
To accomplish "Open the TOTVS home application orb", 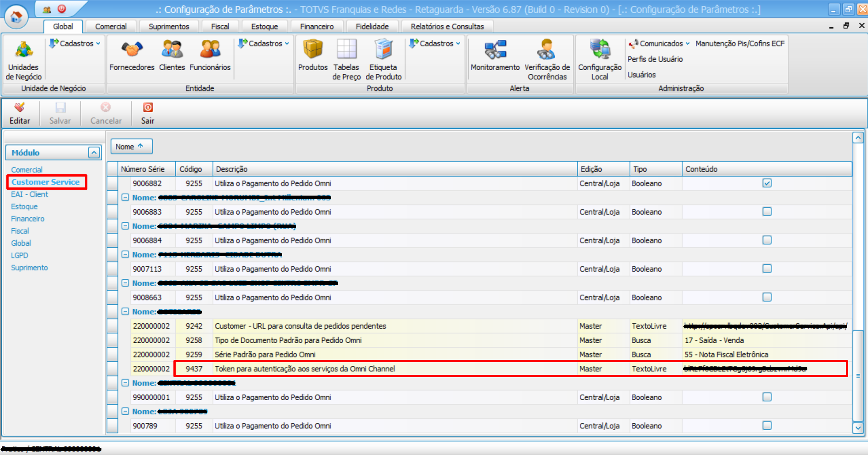I will 16,17.
